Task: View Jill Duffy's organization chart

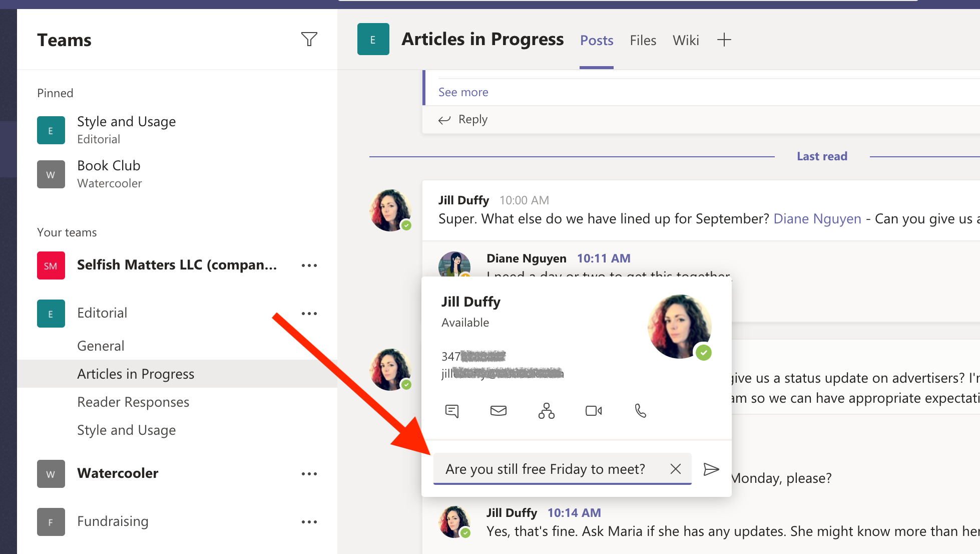Action: [546, 411]
